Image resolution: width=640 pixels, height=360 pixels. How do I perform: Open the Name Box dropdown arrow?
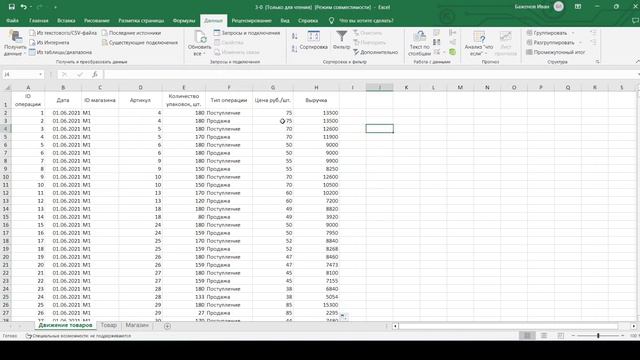40,74
